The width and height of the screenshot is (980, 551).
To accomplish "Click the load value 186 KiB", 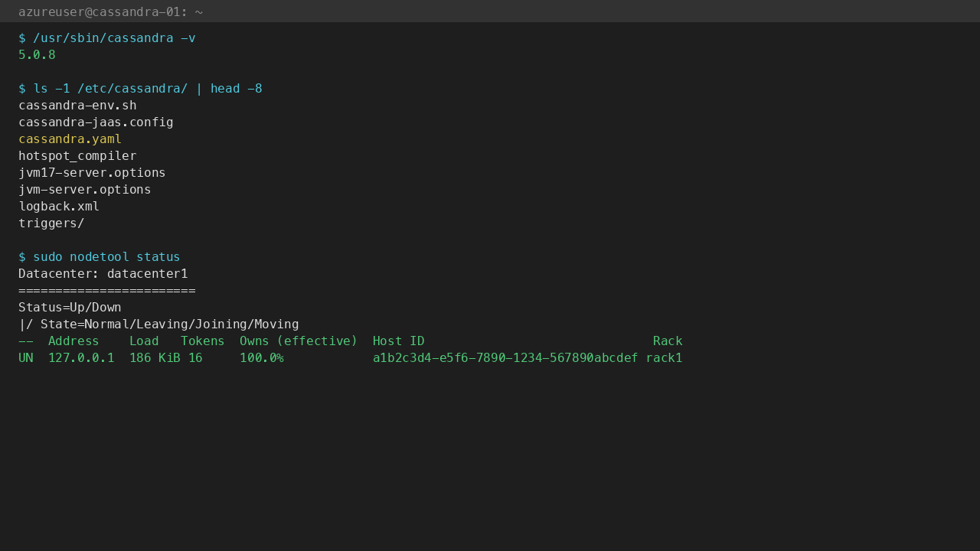I will (155, 358).
